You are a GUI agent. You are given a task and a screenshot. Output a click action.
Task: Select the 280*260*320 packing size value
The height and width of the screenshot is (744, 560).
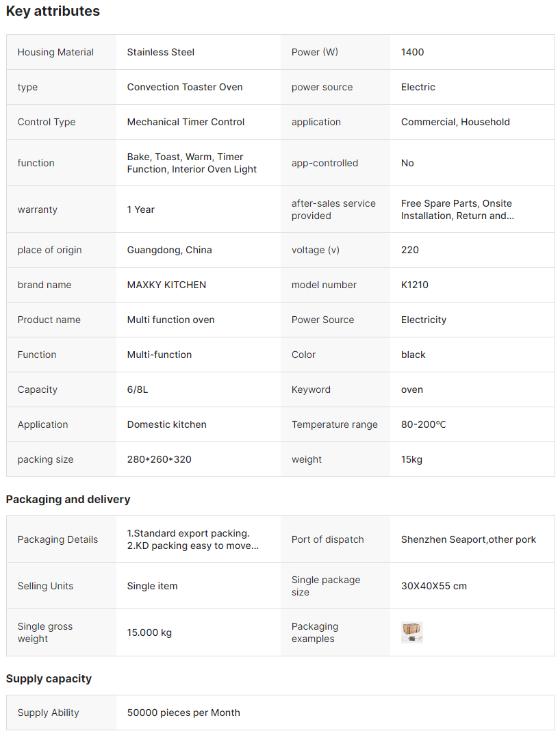click(160, 459)
